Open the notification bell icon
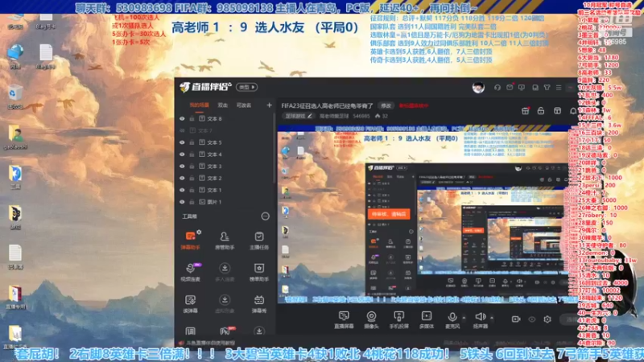644x362 pixels. [x=573, y=111]
